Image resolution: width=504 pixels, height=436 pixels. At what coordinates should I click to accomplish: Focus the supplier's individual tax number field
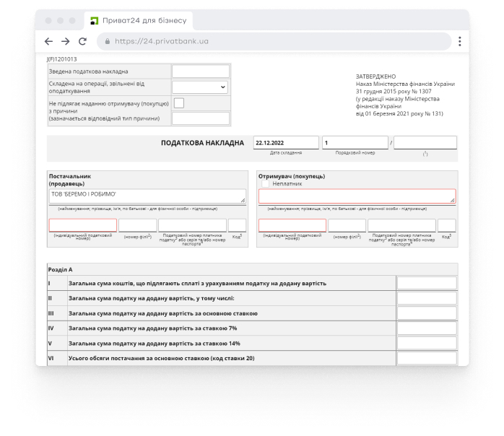coord(82,225)
